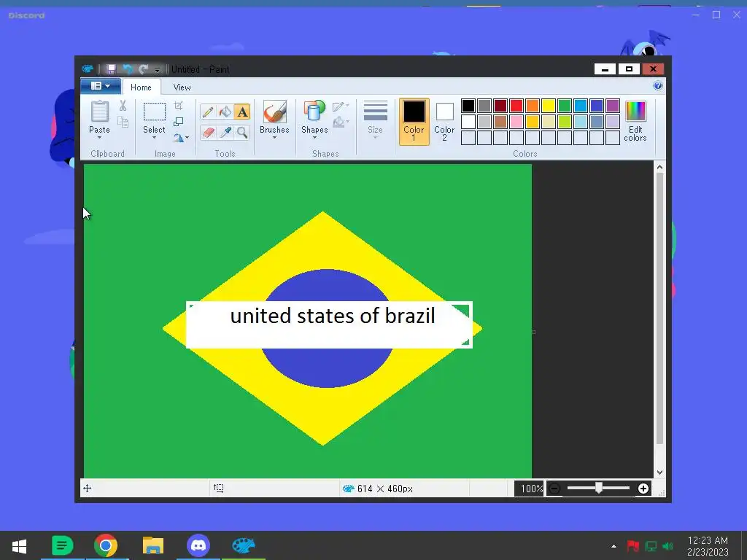The height and width of the screenshot is (560, 747).
Task: Select the Fill with color bucket tool
Action: tap(225, 112)
